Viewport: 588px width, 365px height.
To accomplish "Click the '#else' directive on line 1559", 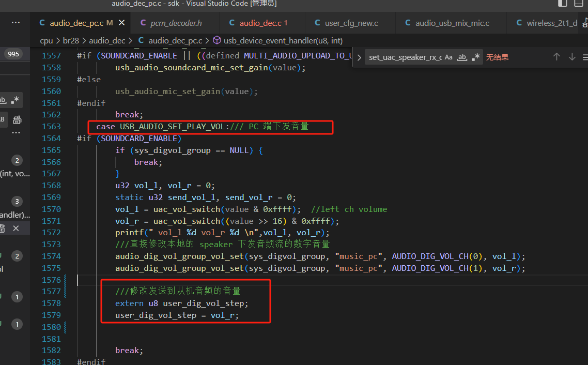I will [x=89, y=80].
